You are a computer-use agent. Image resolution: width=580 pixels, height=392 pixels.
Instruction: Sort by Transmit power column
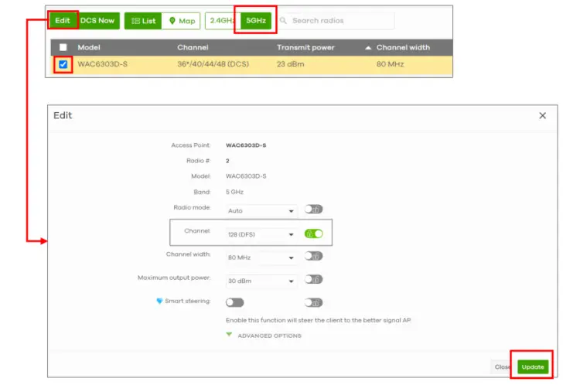305,47
